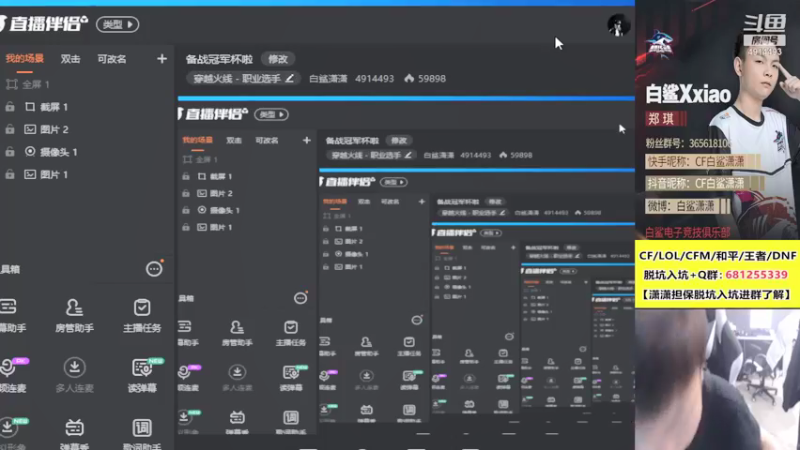This screenshot has width=800, height=450.
Task: Toggle 图片 1 lock in first nested preview
Action: [x=186, y=227]
